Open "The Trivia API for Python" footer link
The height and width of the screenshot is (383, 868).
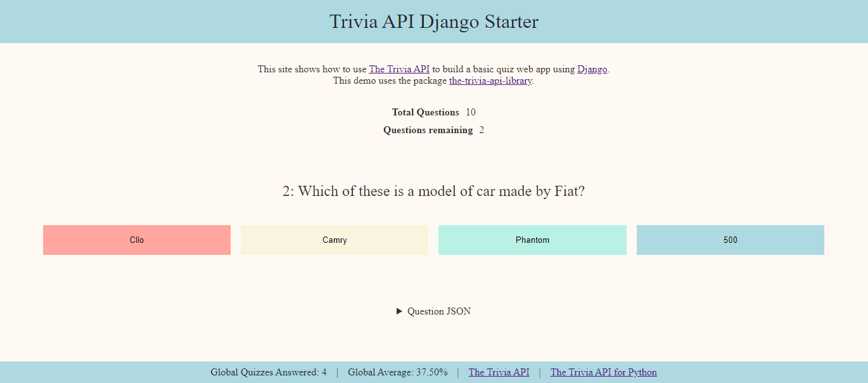pyautogui.click(x=603, y=372)
